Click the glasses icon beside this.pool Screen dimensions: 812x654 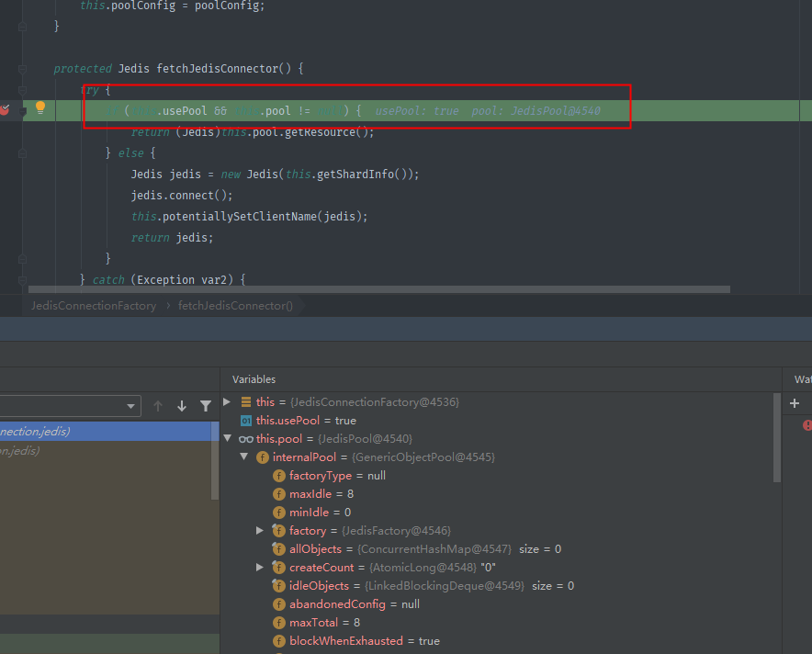point(245,439)
